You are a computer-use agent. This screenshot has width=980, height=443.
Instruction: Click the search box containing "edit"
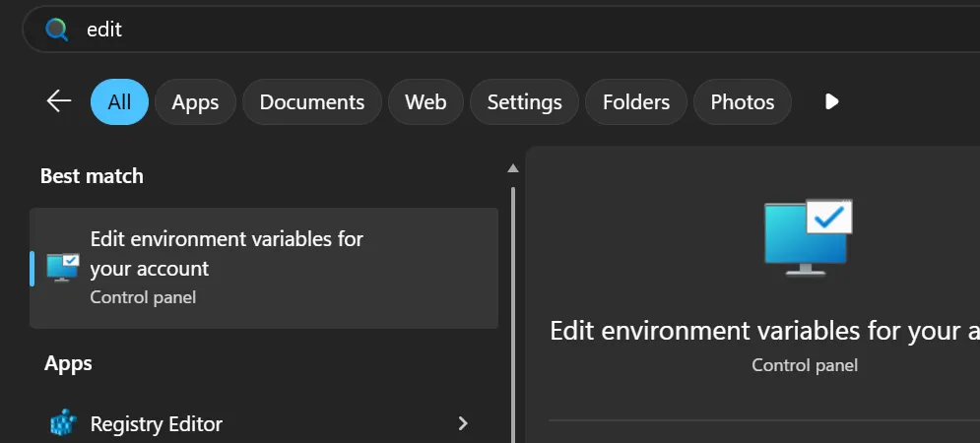[x=500, y=30]
